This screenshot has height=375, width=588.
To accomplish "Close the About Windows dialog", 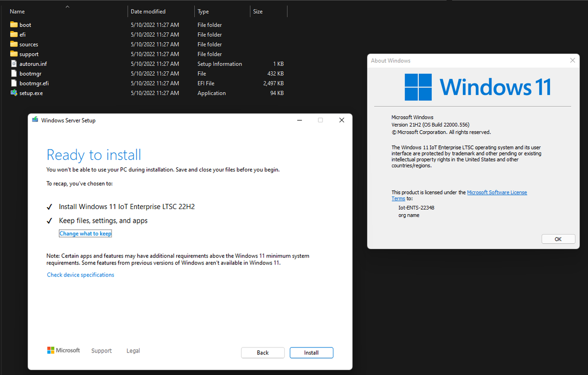I will (x=573, y=60).
